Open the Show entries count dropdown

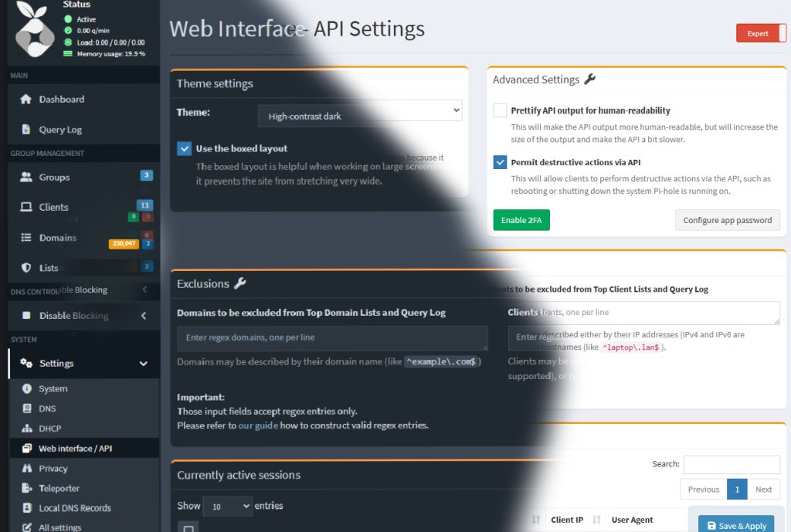pos(227,507)
